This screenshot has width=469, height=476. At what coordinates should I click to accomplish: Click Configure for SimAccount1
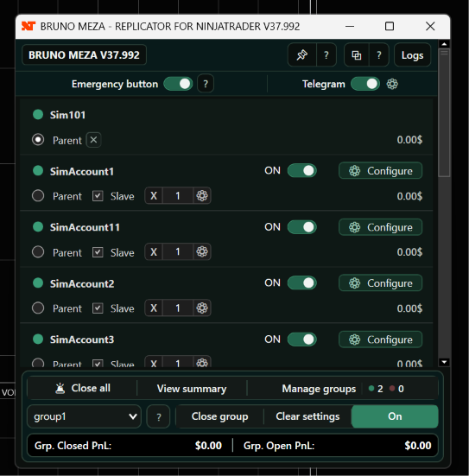(380, 170)
